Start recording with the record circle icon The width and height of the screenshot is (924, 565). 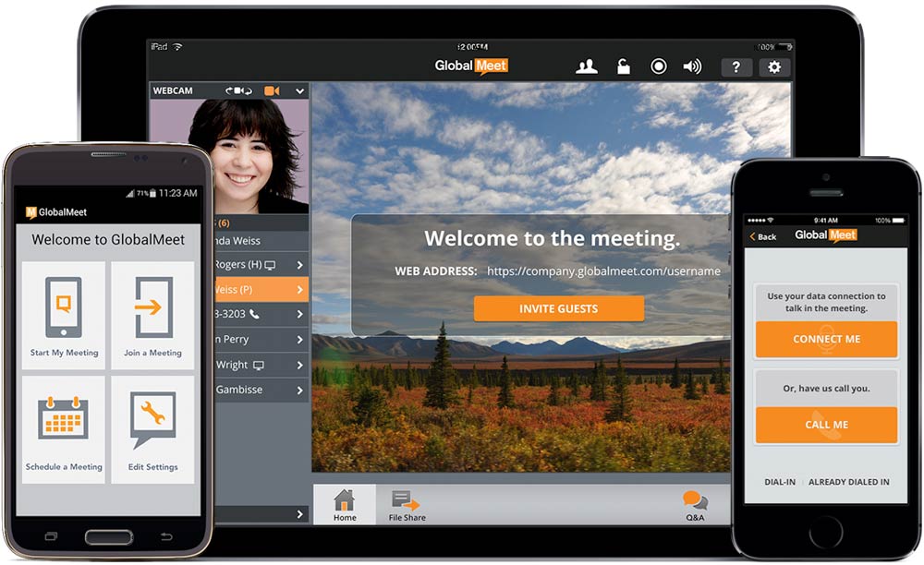pyautogui.click(x=658, y=66)
